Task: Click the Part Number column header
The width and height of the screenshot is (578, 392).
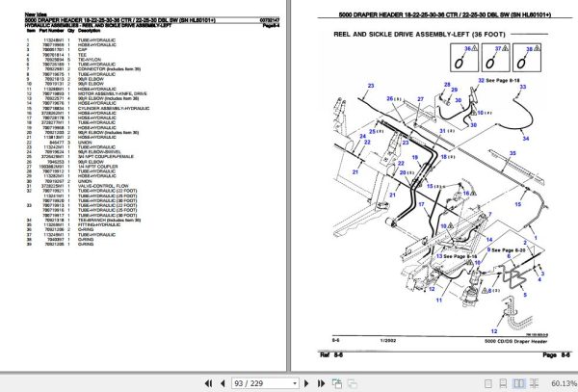Action: (52, 31)
